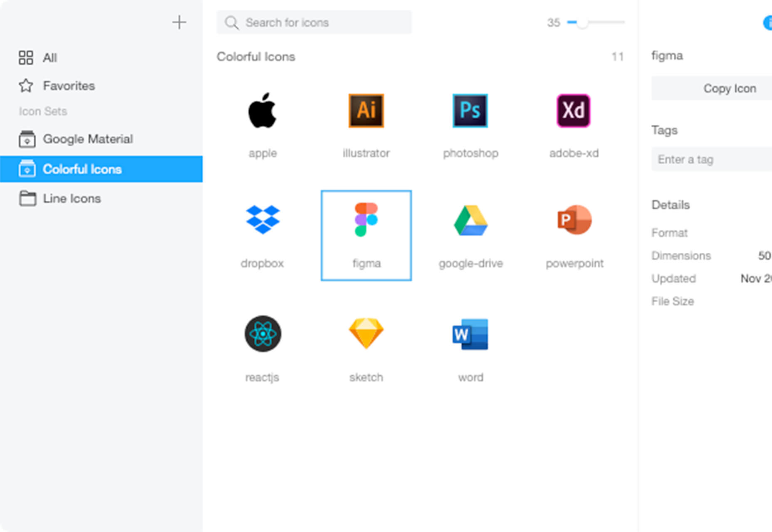Select the Colorful Icons set in sidebar
772x532 pixels.
click(x=101, y=169)
